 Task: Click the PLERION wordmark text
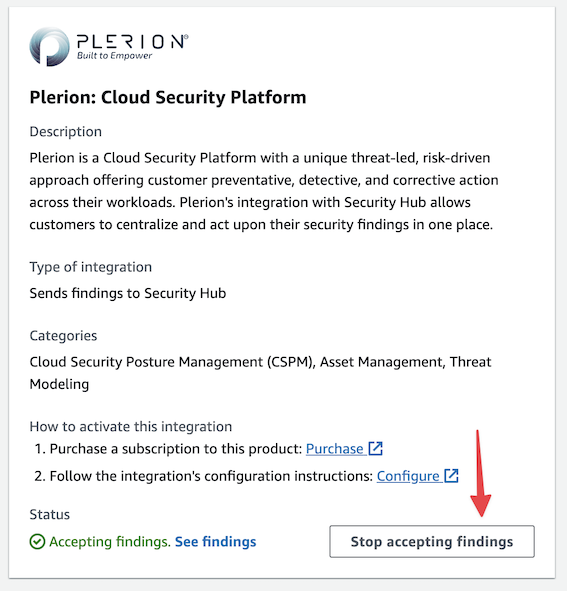coord(132,41)
